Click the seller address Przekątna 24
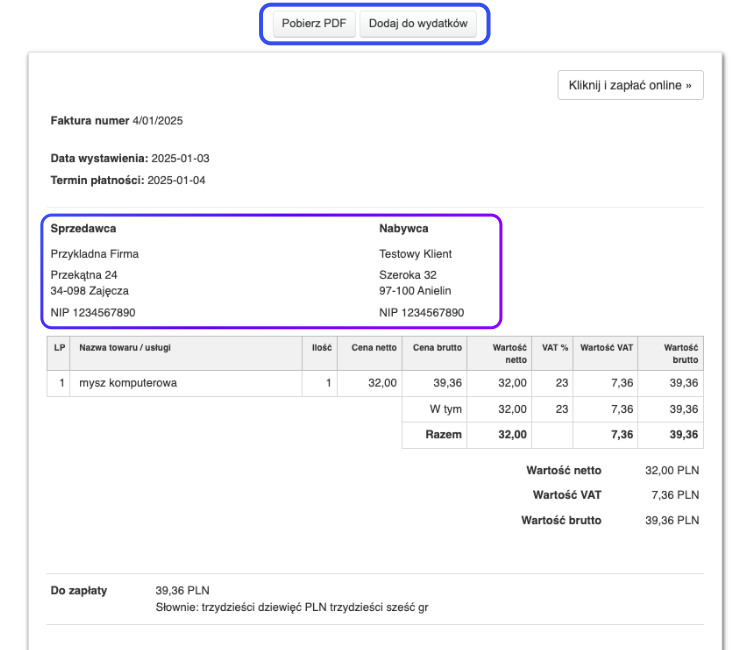Screen dimensions: 750x650 coord(84,275)
